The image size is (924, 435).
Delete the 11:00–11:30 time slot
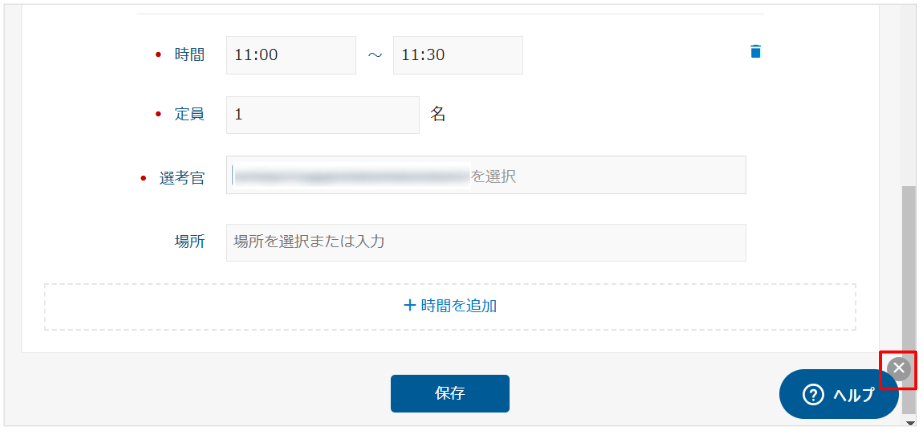click(755, 51)
